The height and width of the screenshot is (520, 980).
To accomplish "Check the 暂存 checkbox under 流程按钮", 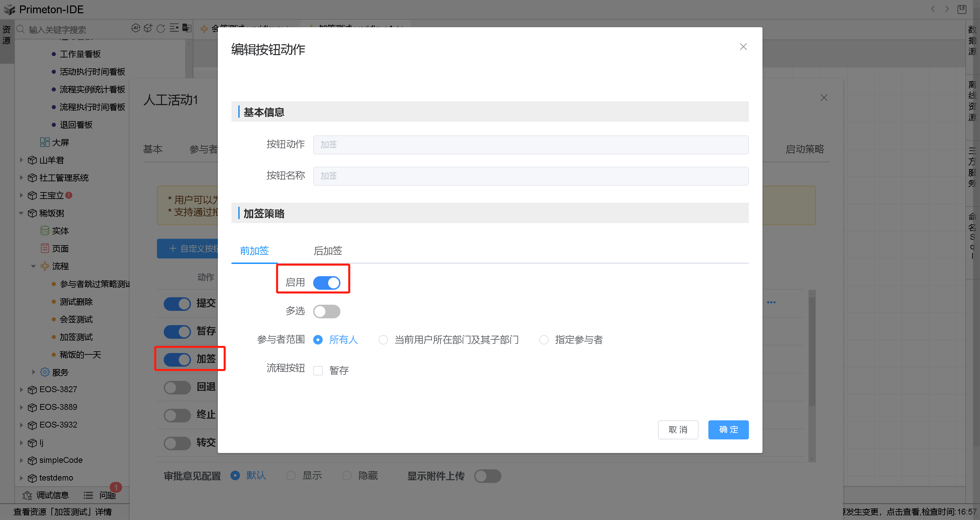I will [x=318, y=370].
